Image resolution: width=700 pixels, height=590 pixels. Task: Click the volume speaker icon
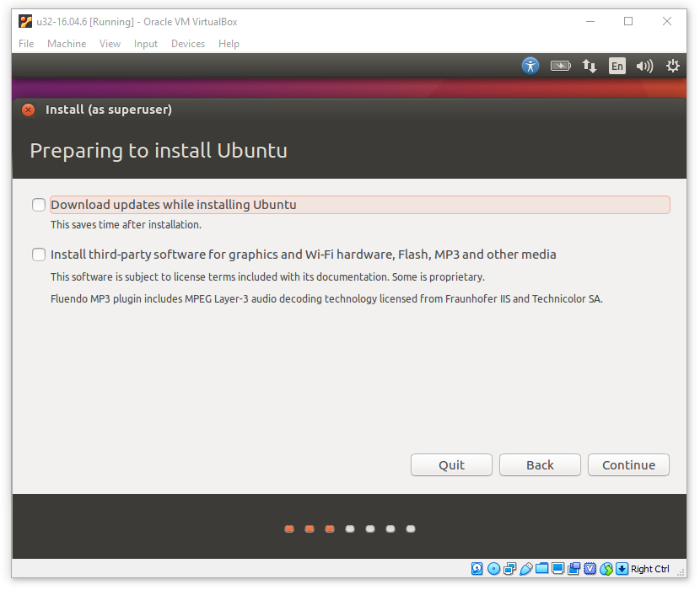coord(645,66)
